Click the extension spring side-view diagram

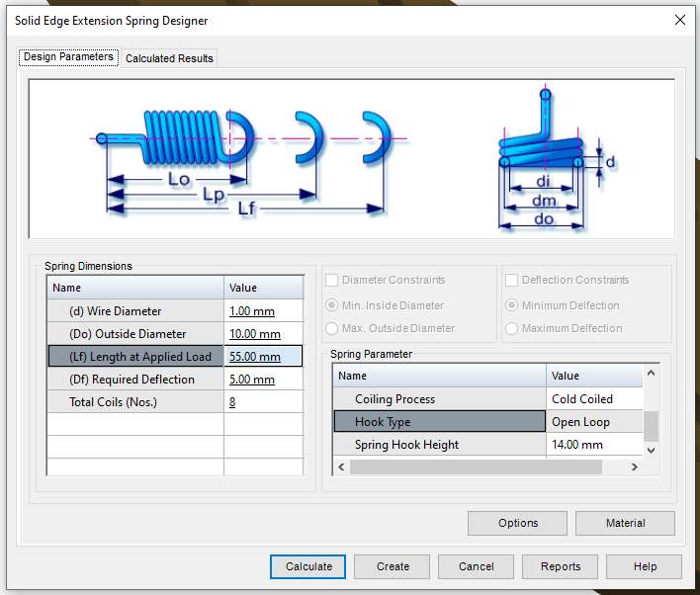click(x=249, y=163)
